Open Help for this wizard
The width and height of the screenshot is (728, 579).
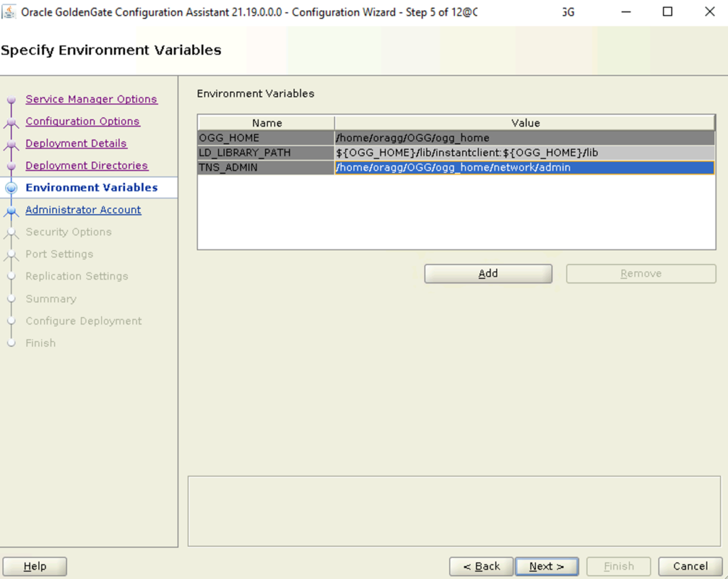(x=35, y=566)
